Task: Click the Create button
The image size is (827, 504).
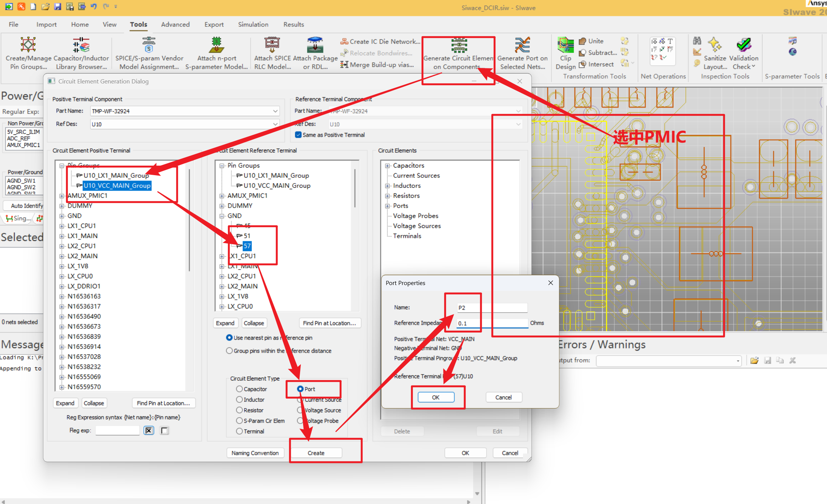Action: click(316, 453)
